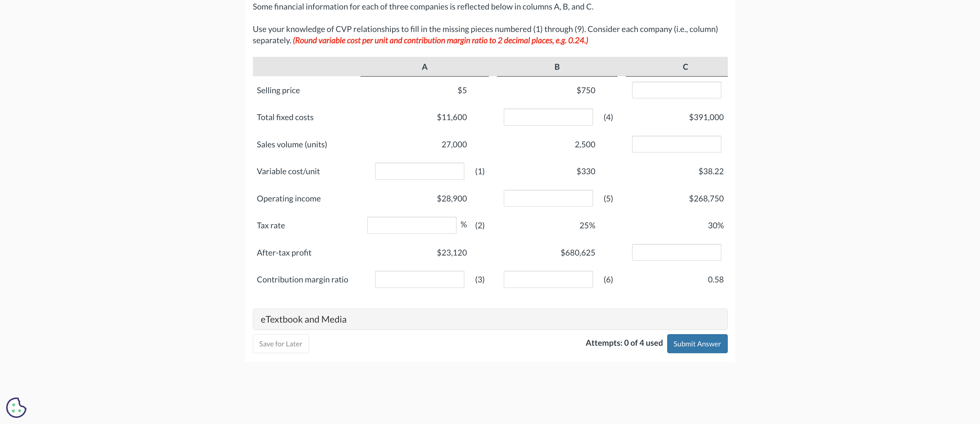Click company C selling price input field

click(676, 90)
